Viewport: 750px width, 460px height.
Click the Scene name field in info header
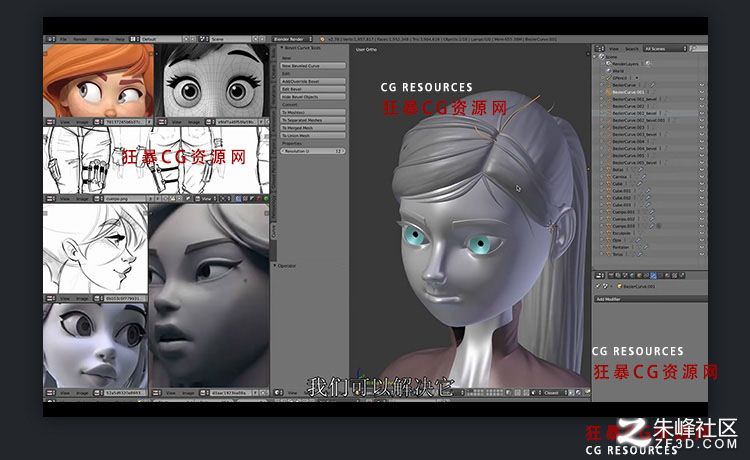point(231,39)
